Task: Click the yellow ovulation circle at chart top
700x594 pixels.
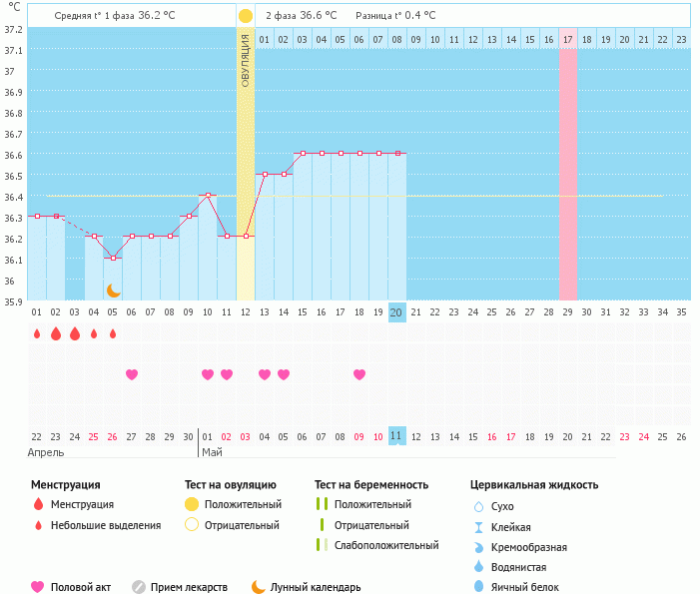Action: [246, 16]
